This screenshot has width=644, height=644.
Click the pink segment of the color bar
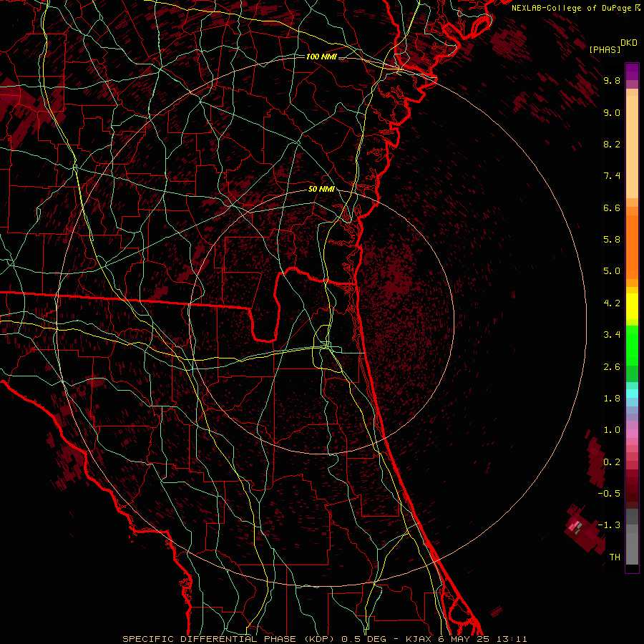(x=632, y=434)
